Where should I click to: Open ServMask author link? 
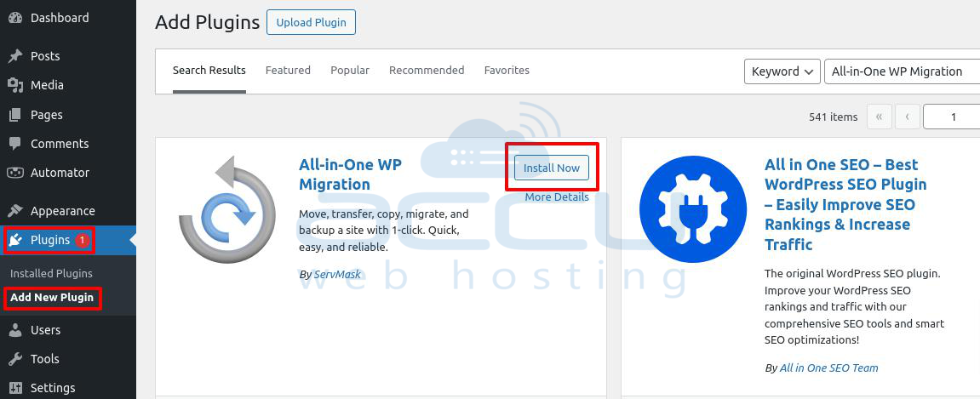coord(337,275)
